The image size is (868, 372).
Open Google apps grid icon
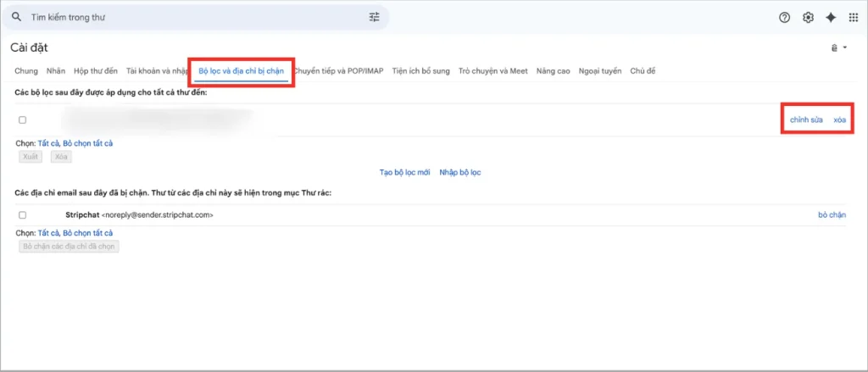pyautogui.click(x=854, y=18)
